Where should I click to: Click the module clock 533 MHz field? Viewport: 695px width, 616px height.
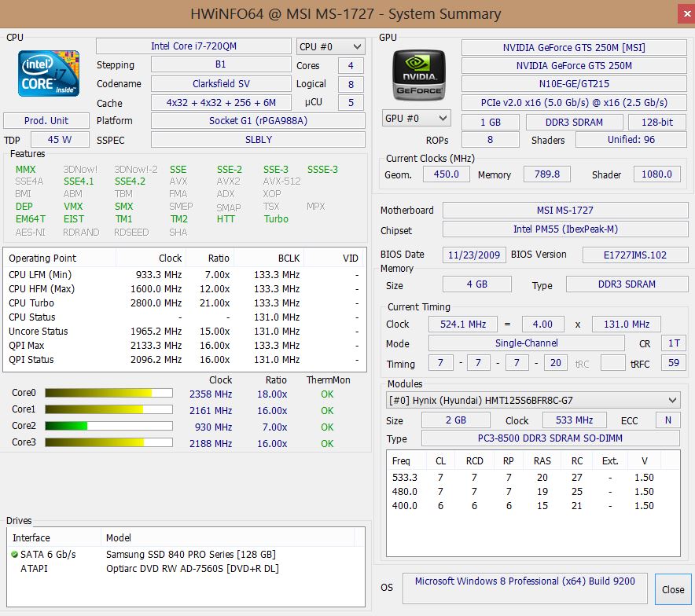pos(575,420)
